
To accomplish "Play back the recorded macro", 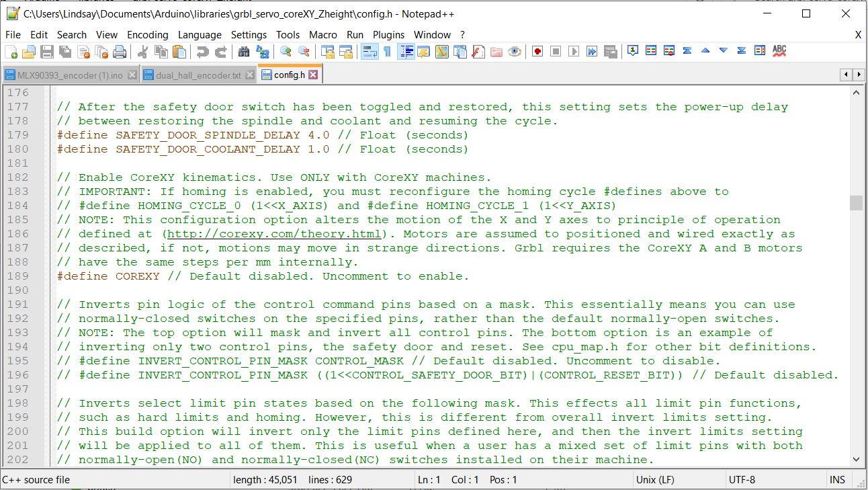I will 573,51.
